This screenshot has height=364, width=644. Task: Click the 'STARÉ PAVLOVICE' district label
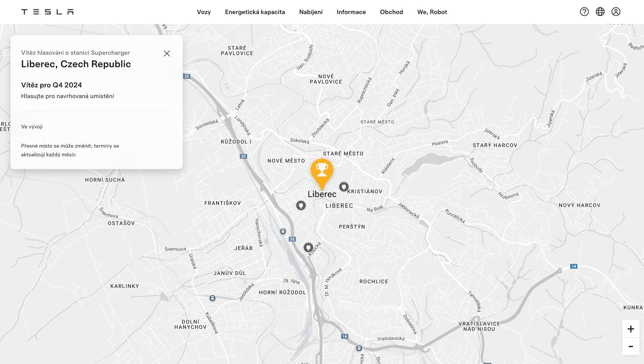pyautogui.click(x=237, y=51)
